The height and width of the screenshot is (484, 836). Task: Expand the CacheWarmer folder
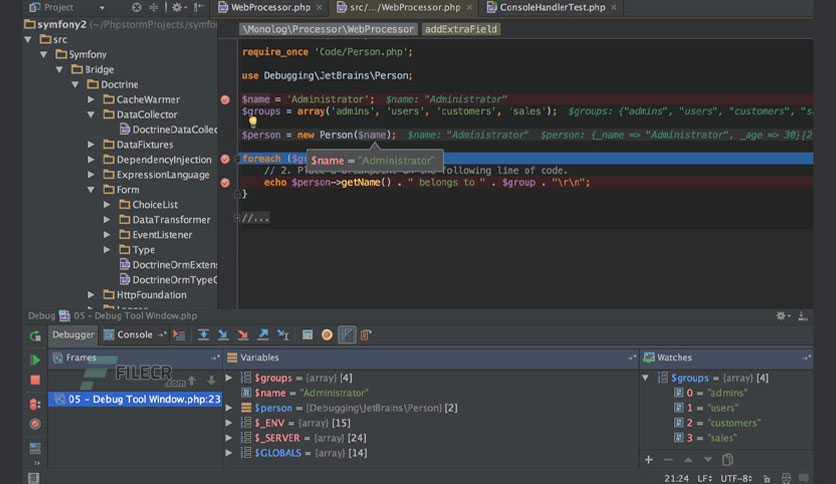pos(91,100)
